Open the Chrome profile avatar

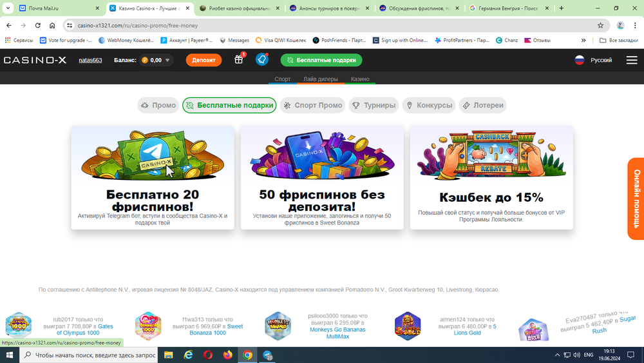pyautogui.click(x=620, y=26)
